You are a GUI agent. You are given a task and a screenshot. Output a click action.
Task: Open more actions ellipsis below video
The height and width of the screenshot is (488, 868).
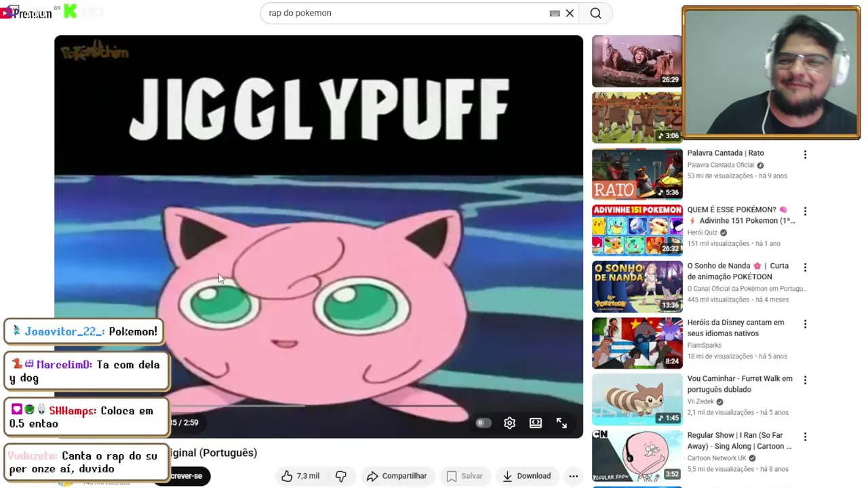573,476
